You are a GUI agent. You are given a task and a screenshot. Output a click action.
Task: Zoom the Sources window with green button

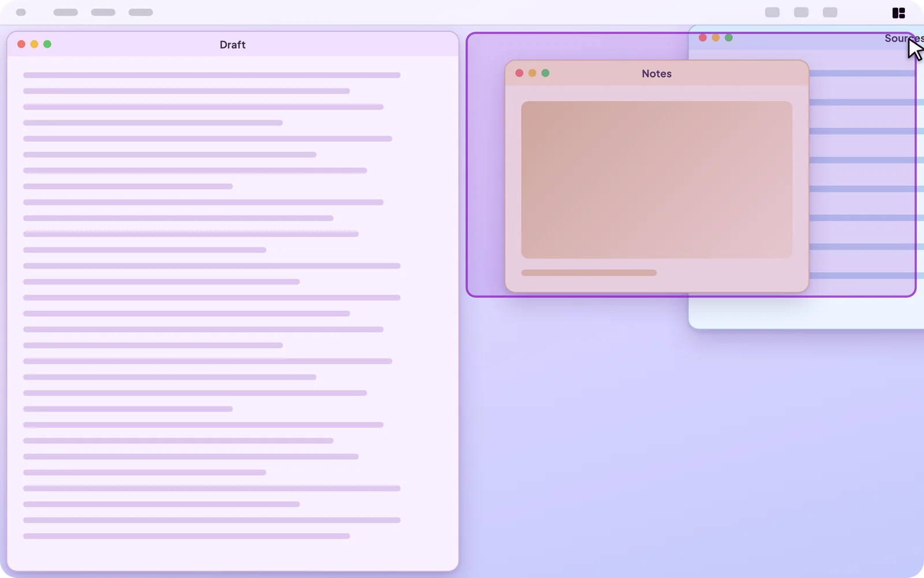(x=729, y=38)
